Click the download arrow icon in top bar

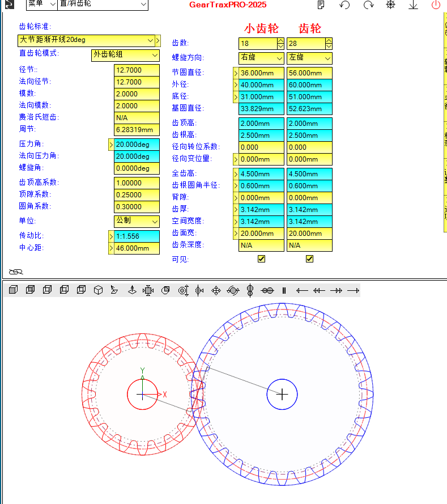(413, 5)
